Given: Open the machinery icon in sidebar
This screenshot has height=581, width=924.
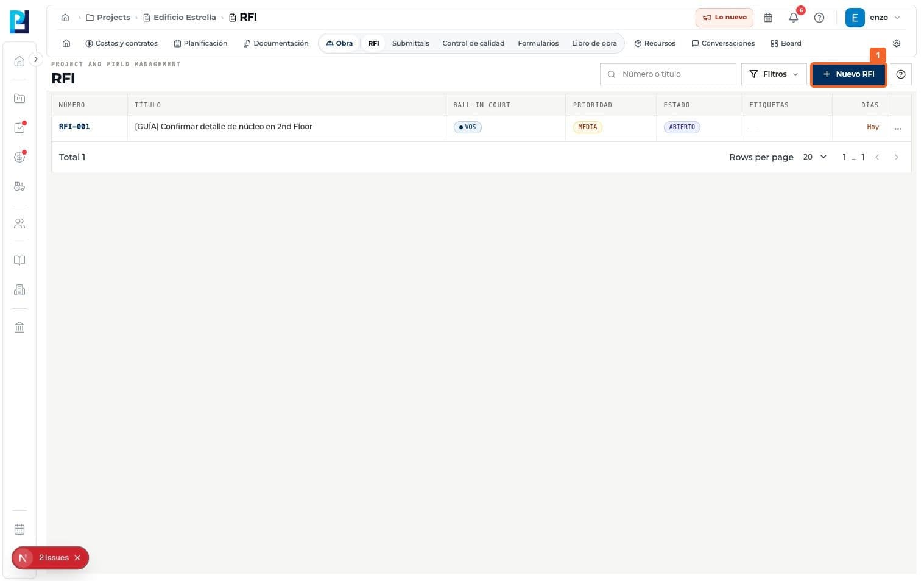Looking at the screenshot, I should (19, 186).
